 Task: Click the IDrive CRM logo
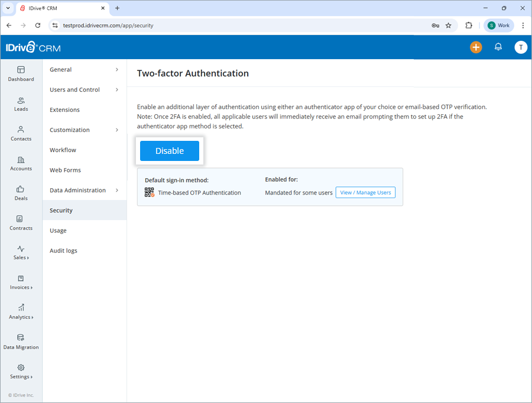(32, 46)
